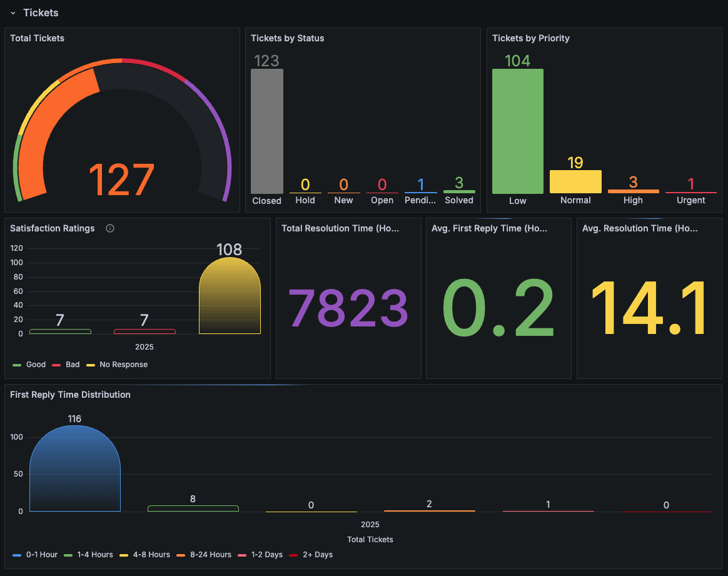Toggle the 1-4 Hours legend series

95,555
